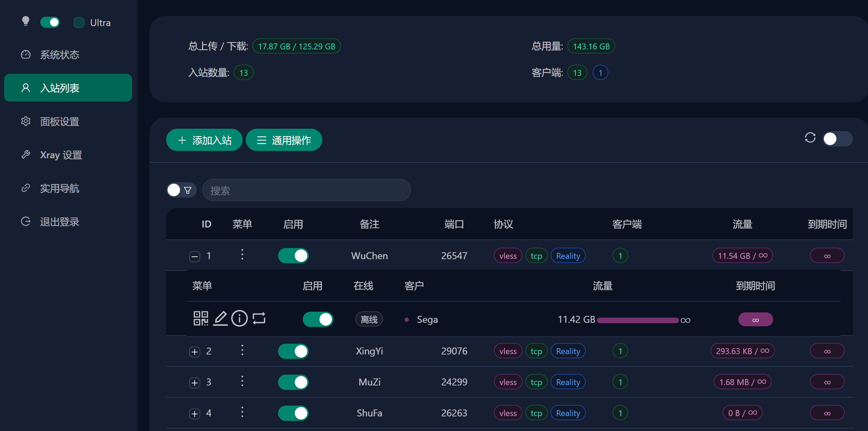Viewport: 868px width, 431px height.
Task: Reset traffic for Sega client
Action: pyautogui.click(x=259, y=318)
